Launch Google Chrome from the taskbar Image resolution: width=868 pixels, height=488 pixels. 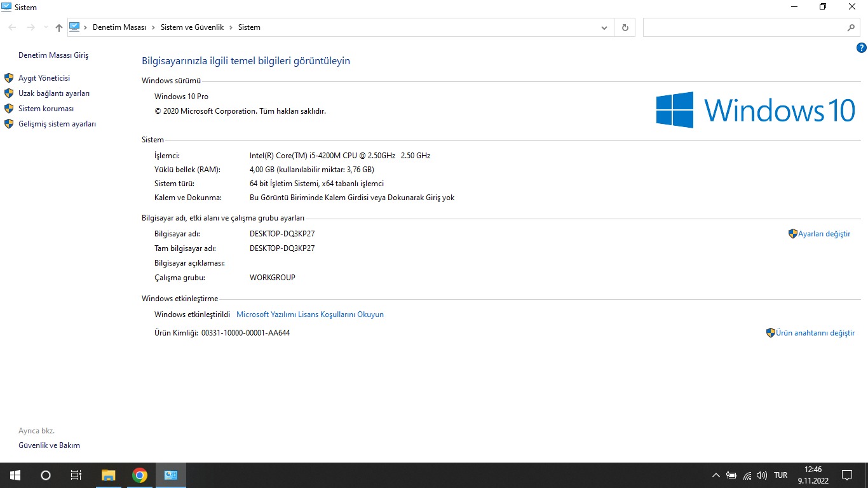(x=140, y=475)
